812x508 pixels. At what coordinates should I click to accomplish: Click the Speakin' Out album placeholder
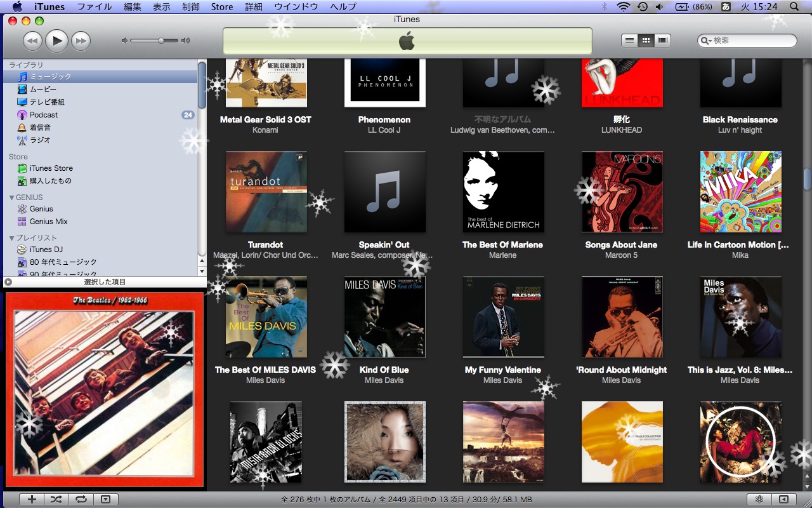pos(385,192)
